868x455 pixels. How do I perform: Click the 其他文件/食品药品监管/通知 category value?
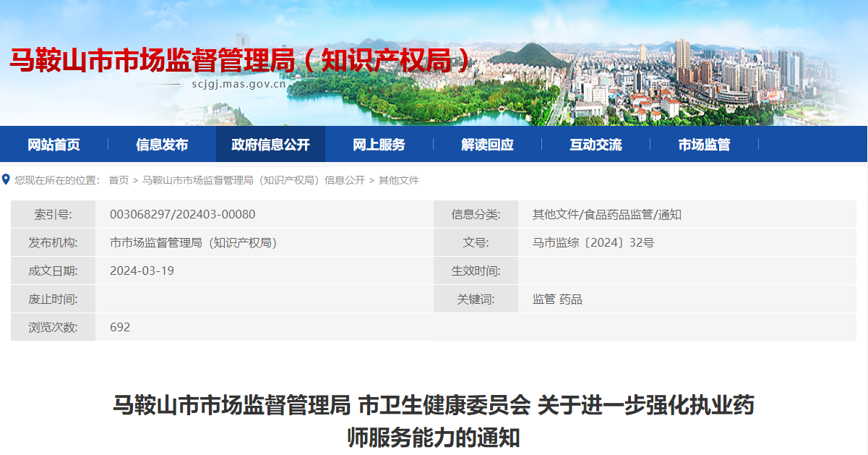click(607, 215)
